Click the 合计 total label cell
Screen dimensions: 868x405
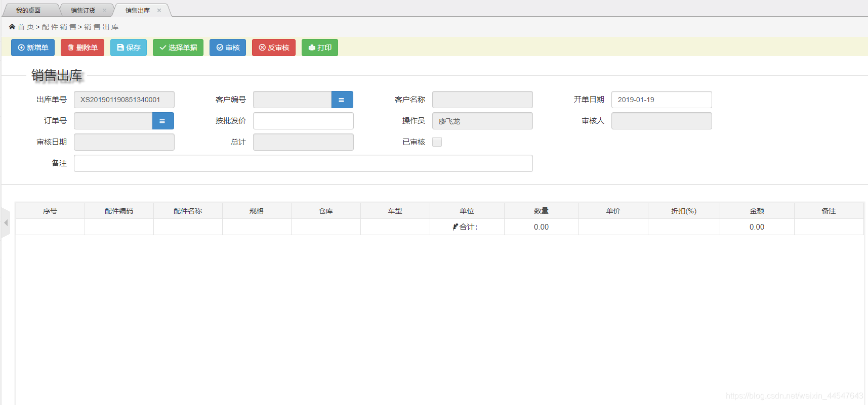click(x=467, y=227)
